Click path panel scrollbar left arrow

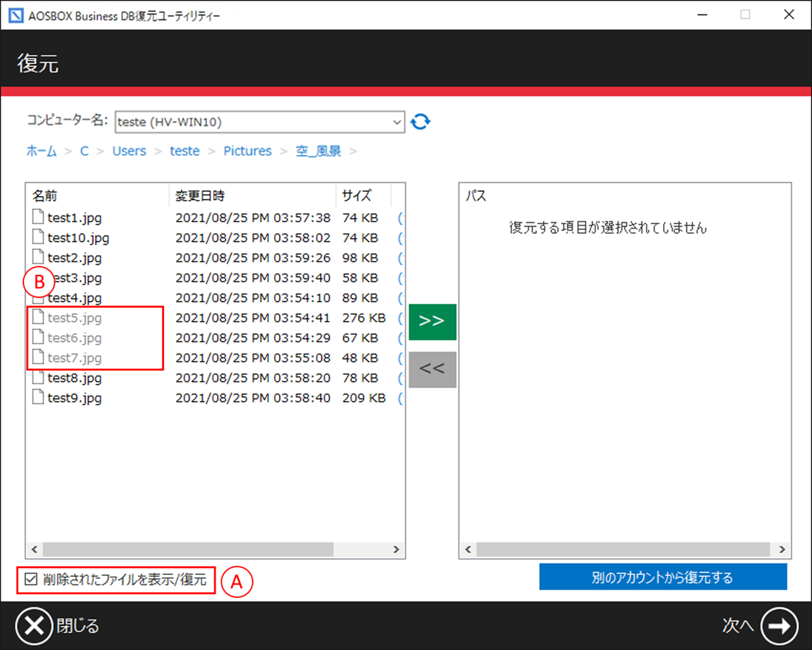pos(468,549)
